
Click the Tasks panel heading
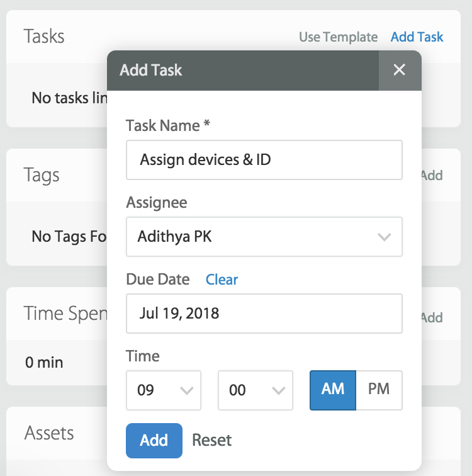click(x=44, y=37)
